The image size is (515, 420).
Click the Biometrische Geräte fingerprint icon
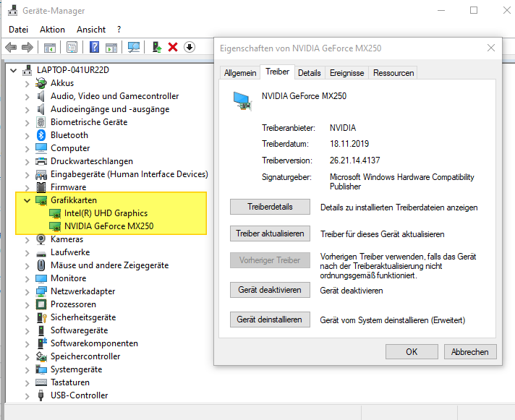(41, 122)
